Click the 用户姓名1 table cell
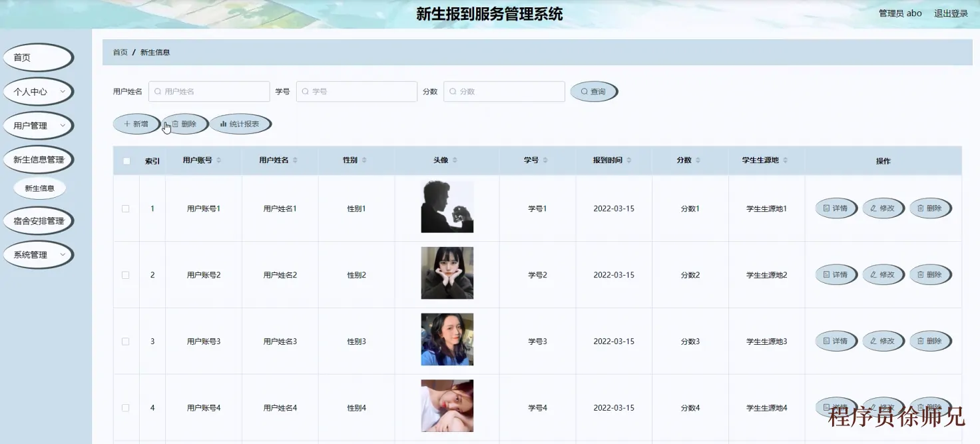980x444 pixels. click(x=280, y=208)
